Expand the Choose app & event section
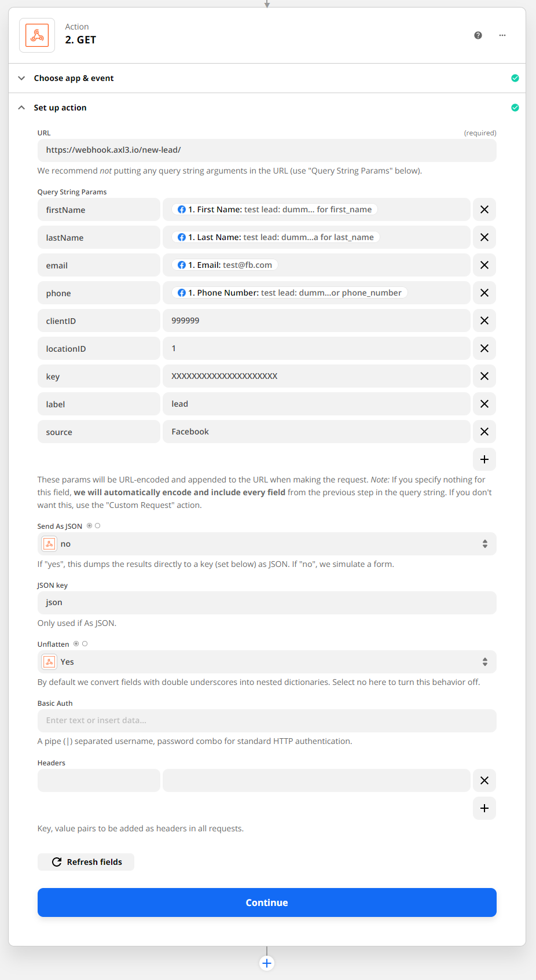 point(74,78)
